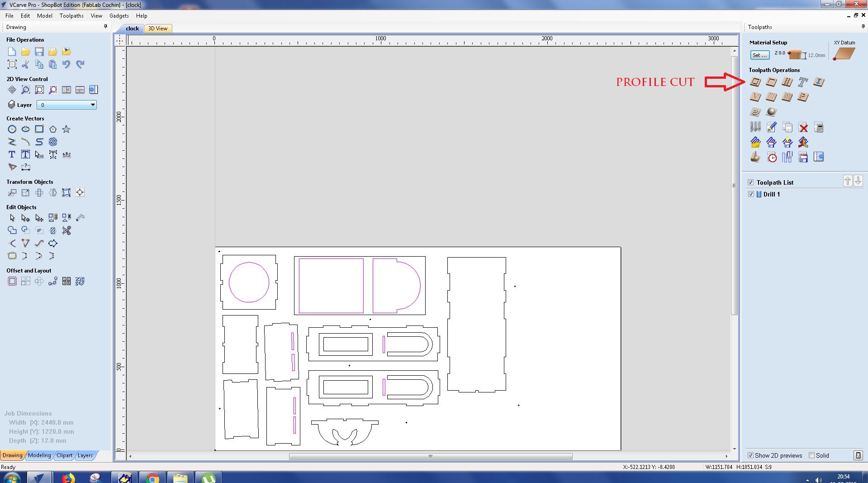Open the Prism carving toolpath
Screen dimensions: 868x483
coord(803,97)
